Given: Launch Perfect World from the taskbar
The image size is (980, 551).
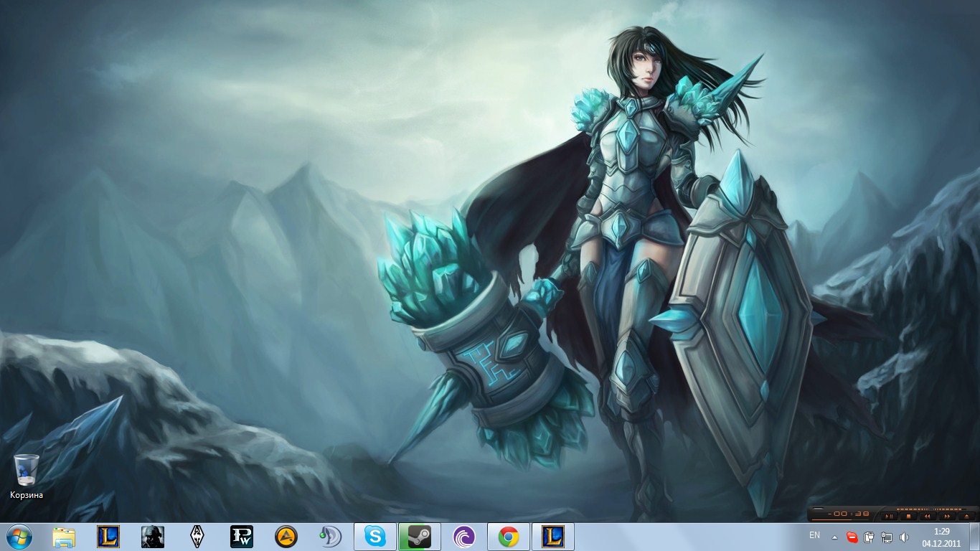Looking at the screenshot, I should coord(242,537).
